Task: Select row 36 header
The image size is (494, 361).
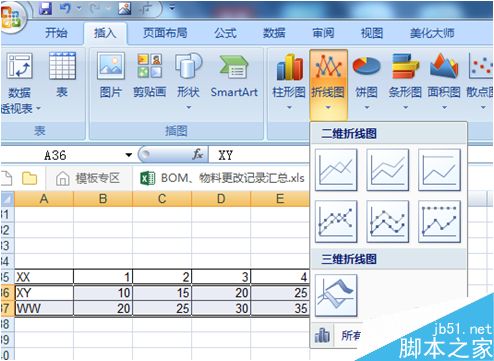Action: click(x=7, y=293)
